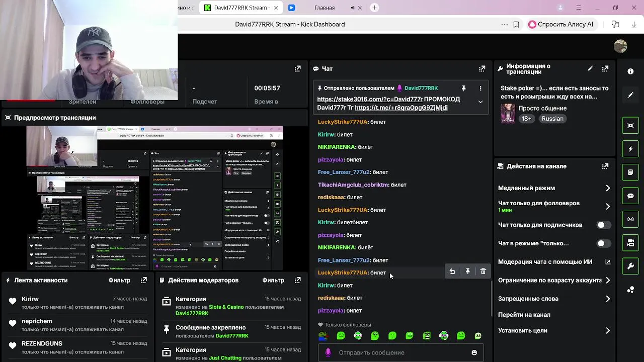This screenshot has width=644, height=362.
Task: Mute audio on the Главная tab
Action: click(353, 8)
